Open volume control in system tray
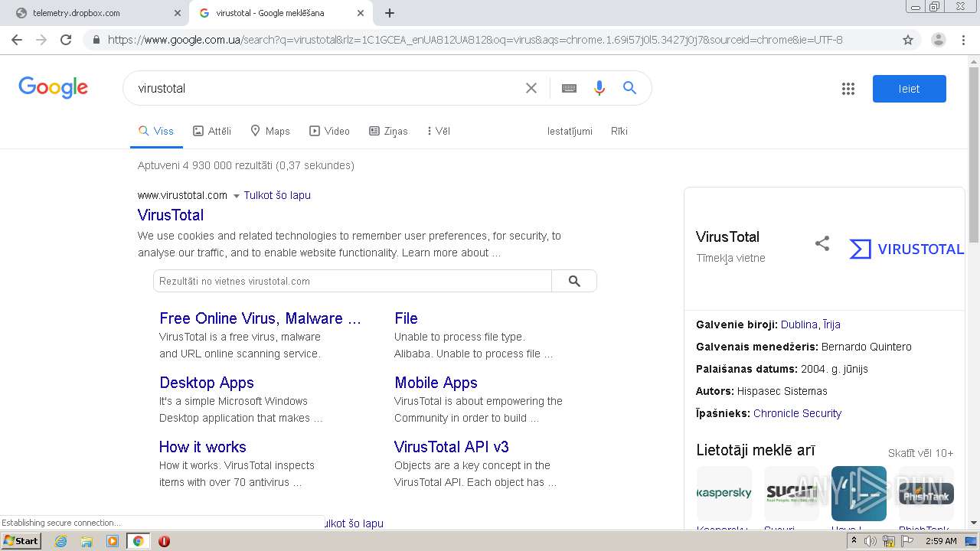 click(x=870, y=541)
